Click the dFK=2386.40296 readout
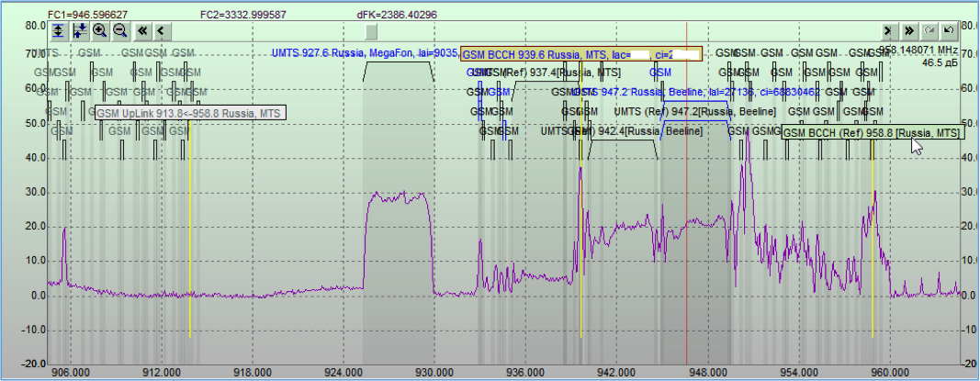Image resolution: width=980 pixels, height=381 pixels. (396, 15)
